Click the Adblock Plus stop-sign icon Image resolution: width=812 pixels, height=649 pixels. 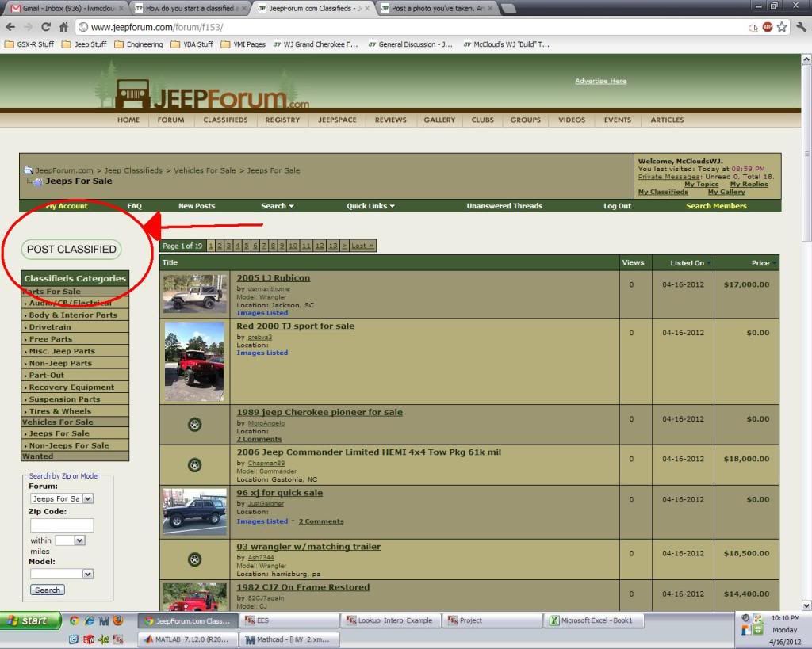pos(768,27)
